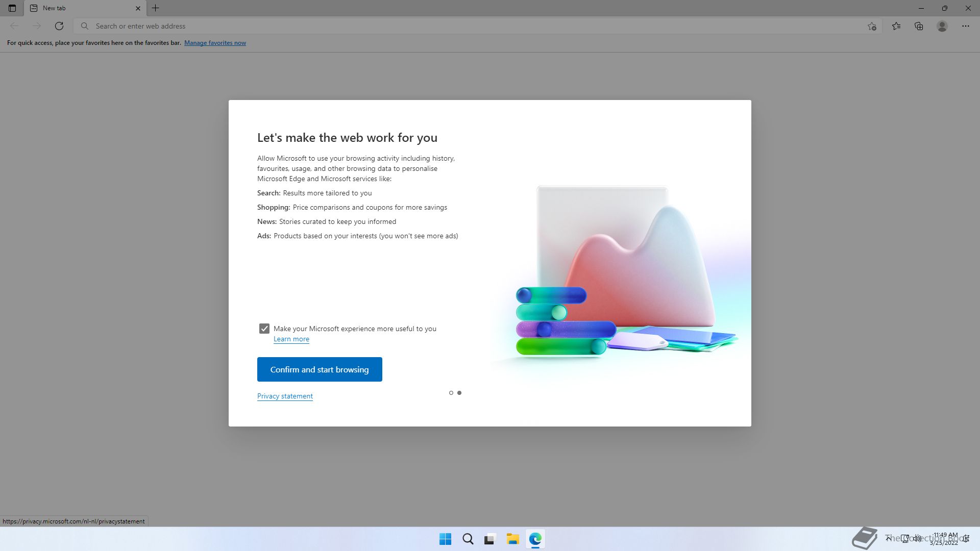Open the tab actions menu icon
Image resolution: width=980 pixels, height=551 pixels.
click(x=12, y=8)
